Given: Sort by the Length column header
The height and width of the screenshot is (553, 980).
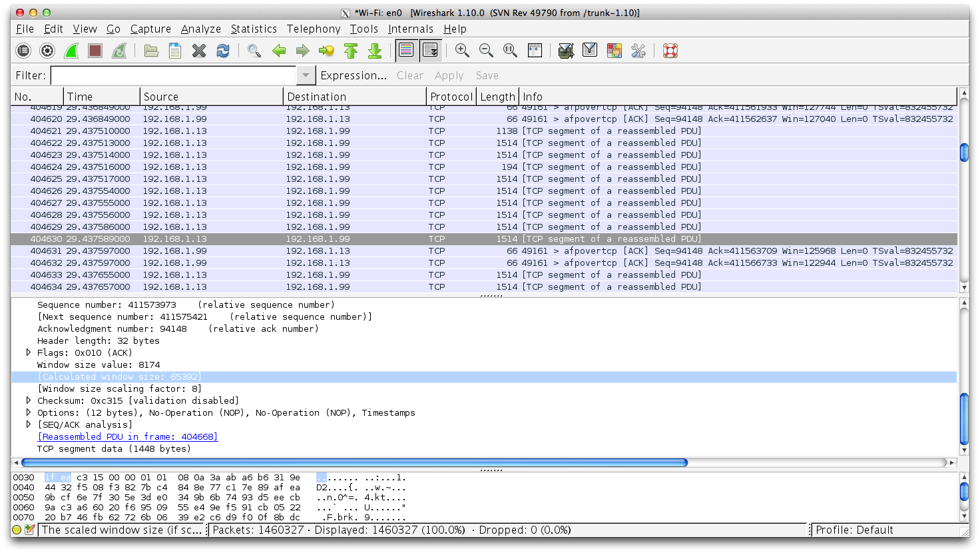Looking at the screenshot, I should point(497,97).
